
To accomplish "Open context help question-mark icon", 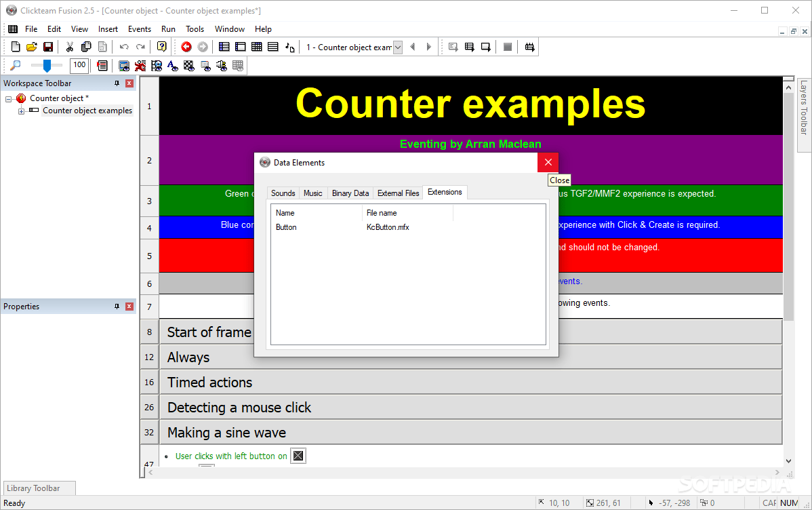I will click(161, 47).
